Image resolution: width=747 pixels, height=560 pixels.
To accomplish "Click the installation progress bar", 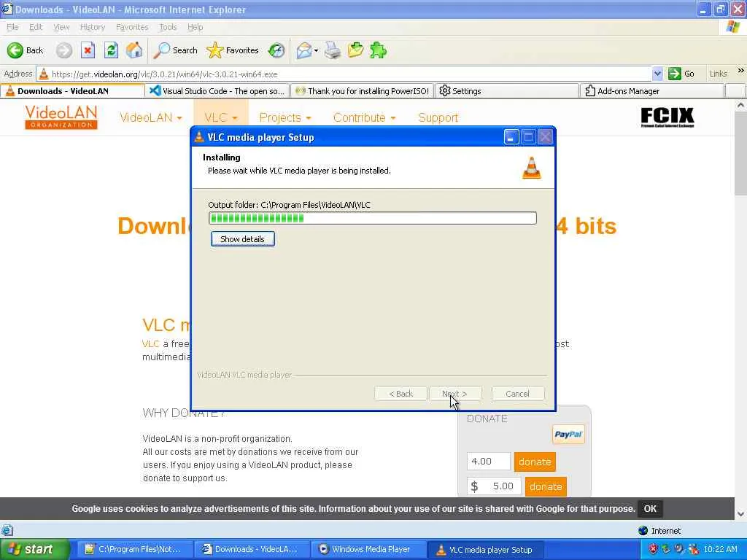I will (373, 218).
